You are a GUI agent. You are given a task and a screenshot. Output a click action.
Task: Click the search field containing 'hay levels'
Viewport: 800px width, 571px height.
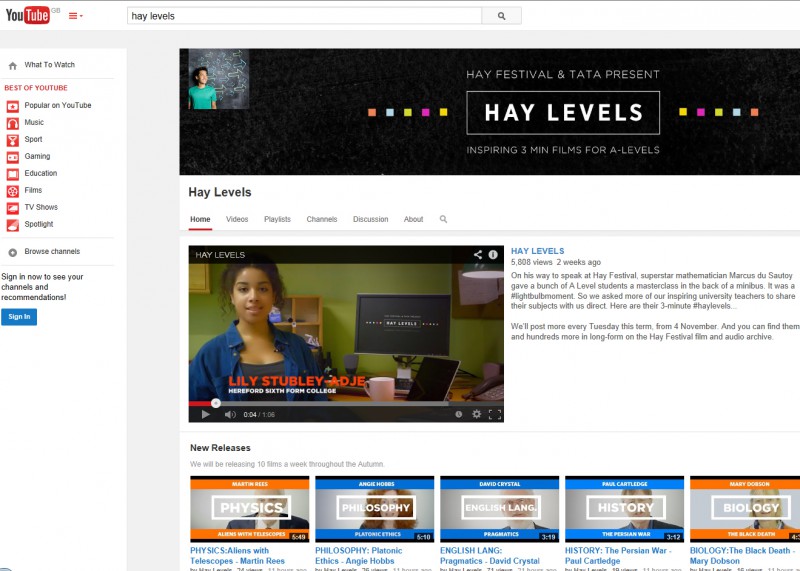pos(304,16)
